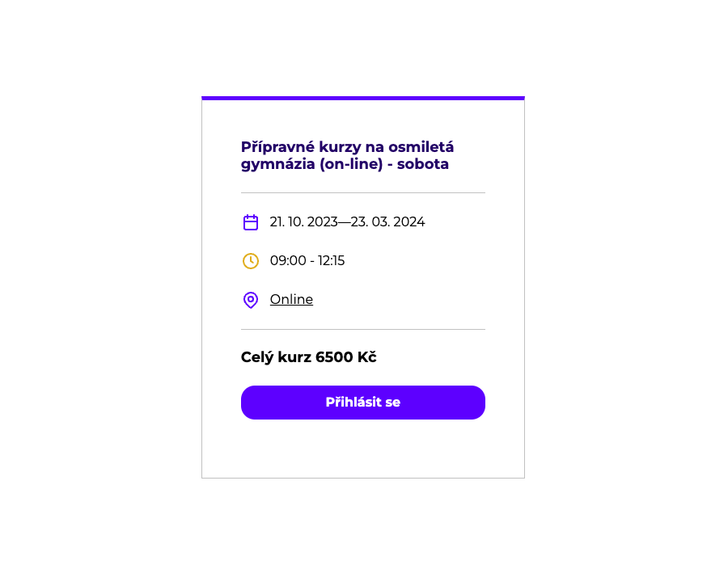This screenshot has height=582, width=728.
Task: Click the purple bar atop the card
Action: 363,99
